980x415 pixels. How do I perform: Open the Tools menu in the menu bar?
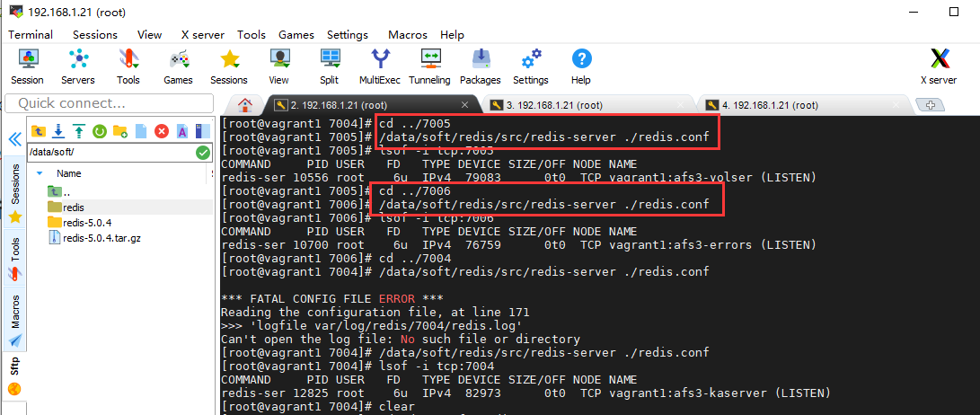click(x=252, y=35)
